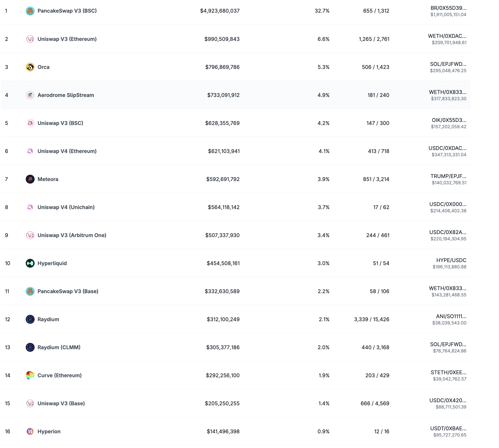Click the Orca exchange logo icon
Image resolution: width=499 pixels, height=448 pixels.
pos(30,67)
